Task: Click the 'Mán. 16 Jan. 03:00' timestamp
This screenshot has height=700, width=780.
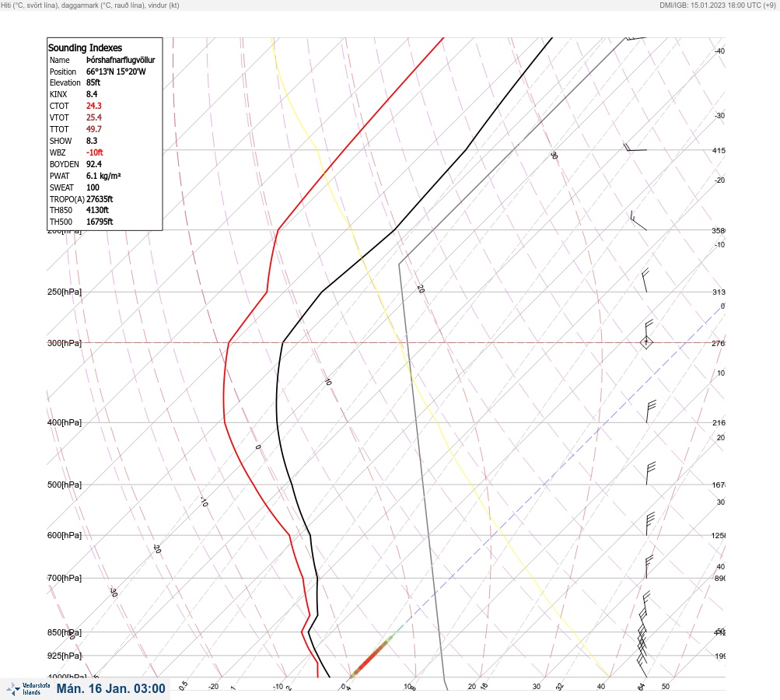Action: [111, 688]
